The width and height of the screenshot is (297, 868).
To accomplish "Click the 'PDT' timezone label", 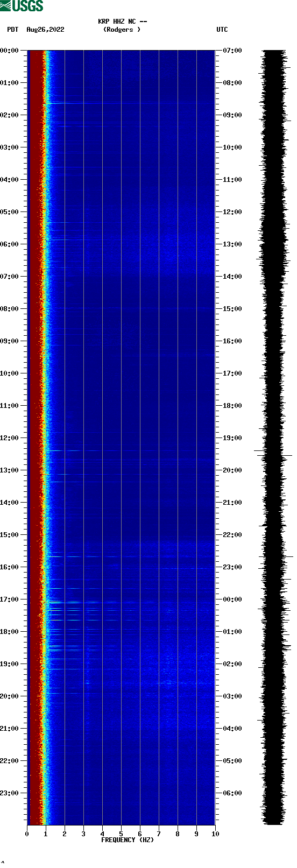I will [x=13, y=30].
